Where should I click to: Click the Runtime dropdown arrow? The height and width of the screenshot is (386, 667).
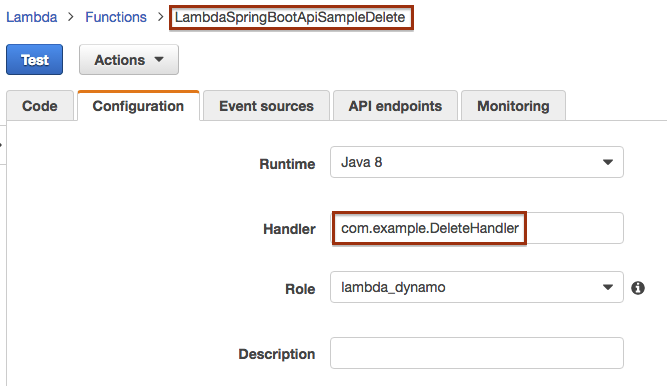608,162
